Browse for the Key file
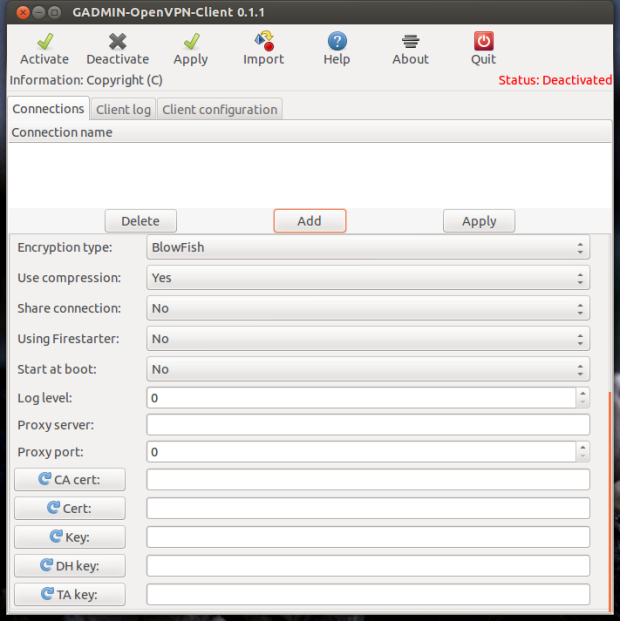620x621 pixels. click(70, 537)
